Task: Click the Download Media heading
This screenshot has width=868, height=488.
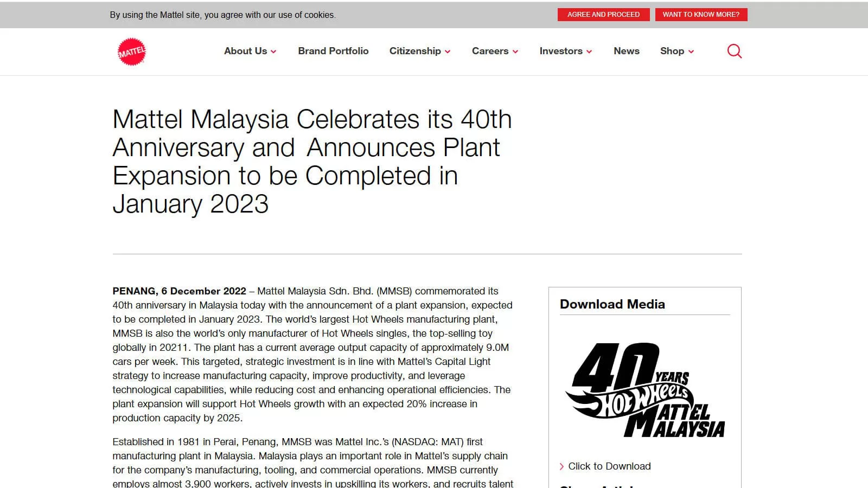Action: point(612,304)
